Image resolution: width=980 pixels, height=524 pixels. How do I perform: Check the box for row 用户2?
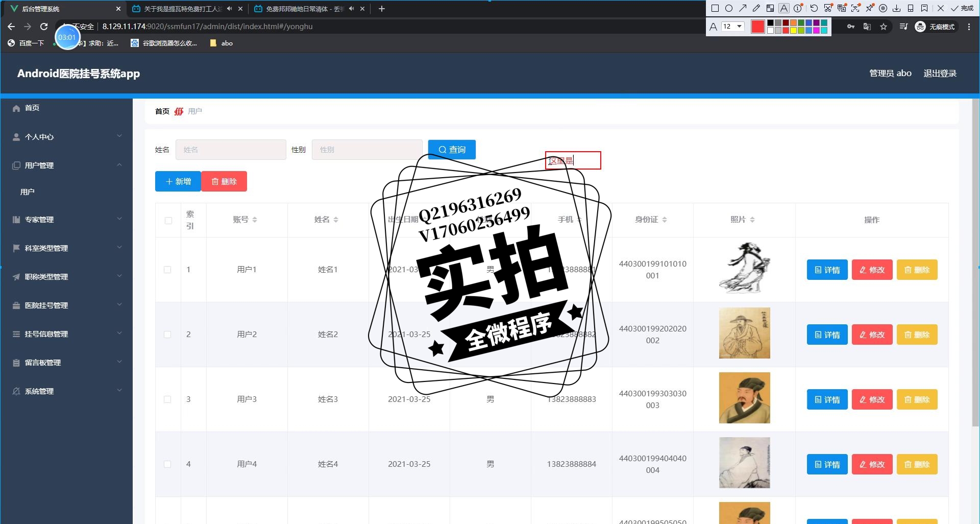tap(167, 335)
